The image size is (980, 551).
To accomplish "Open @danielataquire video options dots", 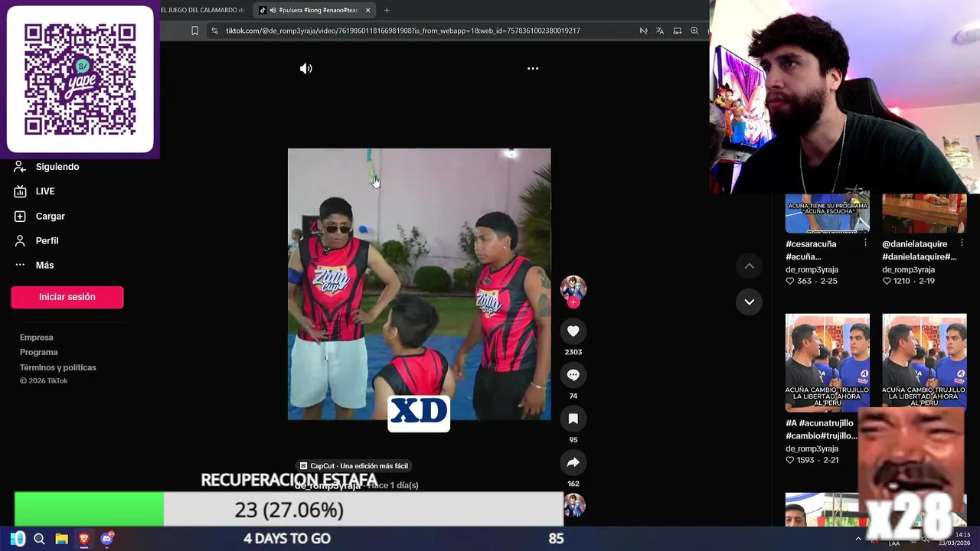I will coord(962,243).
